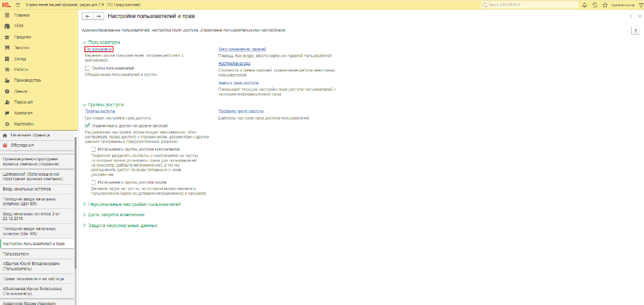Open Восстановление паролей link

pos(242,50)
